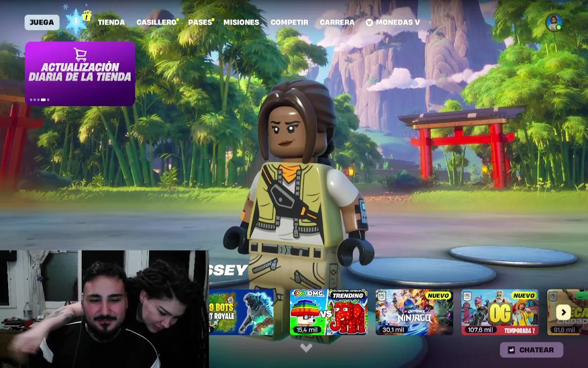Image resolution: width=588 pixels, height=368 pixels.
Task: Open the MISIONES tab
Action: 241,22
